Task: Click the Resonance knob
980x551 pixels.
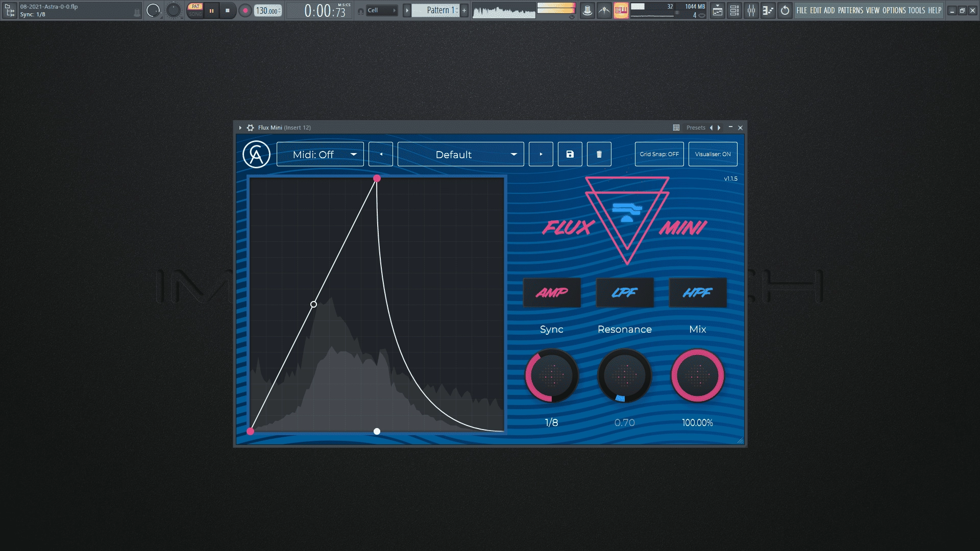Action: [625, 376]
